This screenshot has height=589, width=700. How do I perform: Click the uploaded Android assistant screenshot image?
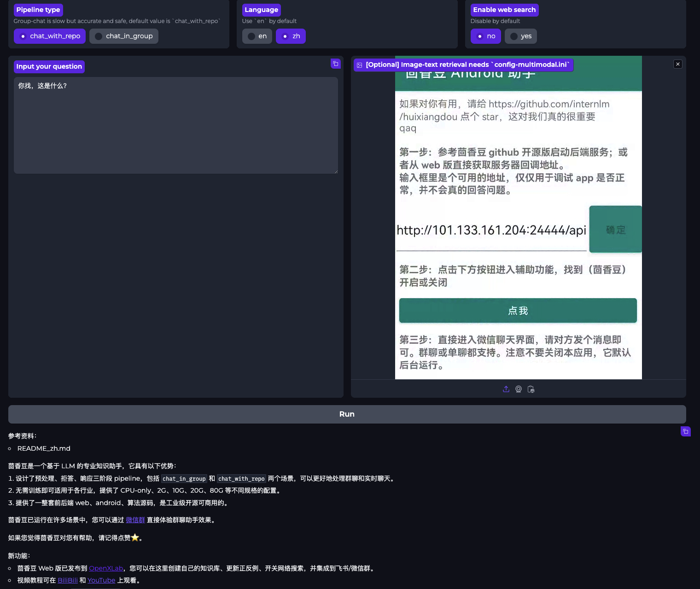coord(519,218)
